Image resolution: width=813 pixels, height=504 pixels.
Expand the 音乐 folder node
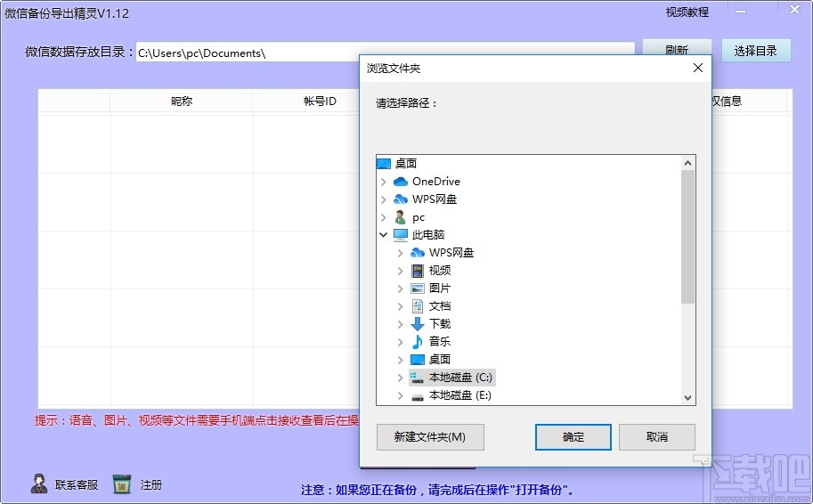click(400, 342)
